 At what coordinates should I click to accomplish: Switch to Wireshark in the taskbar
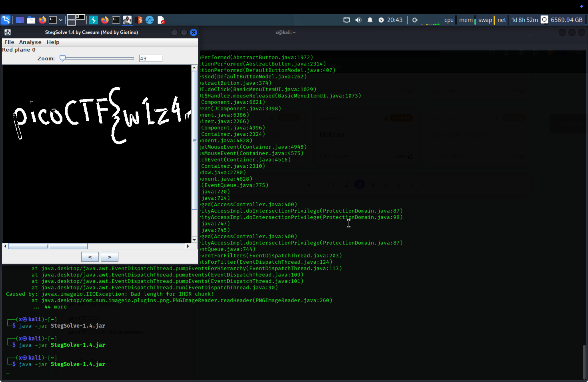[x=149, y=20]
